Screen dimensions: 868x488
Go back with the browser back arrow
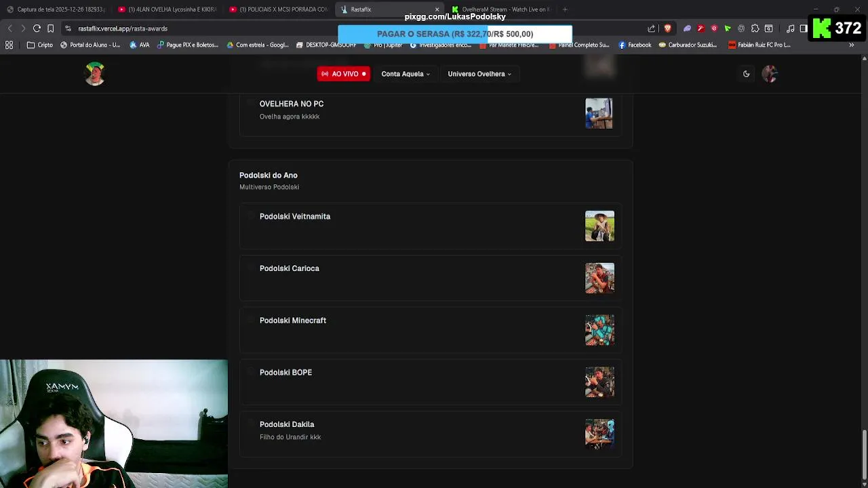[x=9, y=28]
